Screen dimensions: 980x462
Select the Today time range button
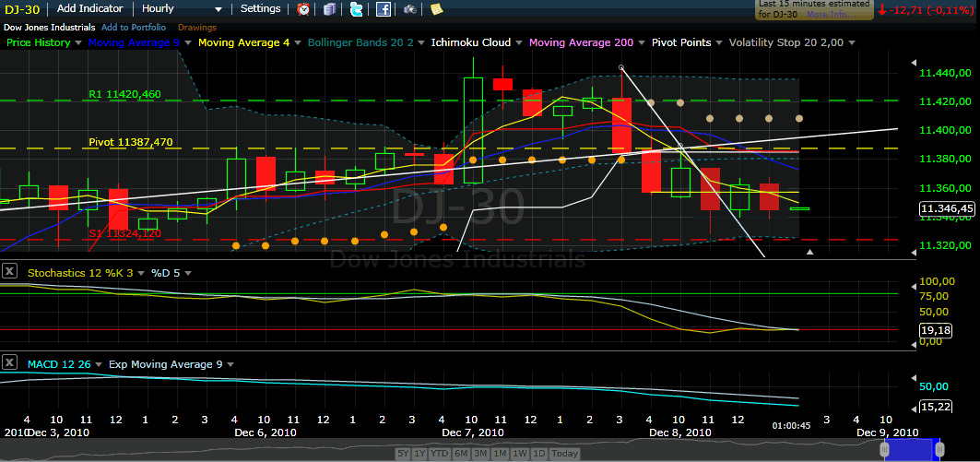tap(564, 454)
